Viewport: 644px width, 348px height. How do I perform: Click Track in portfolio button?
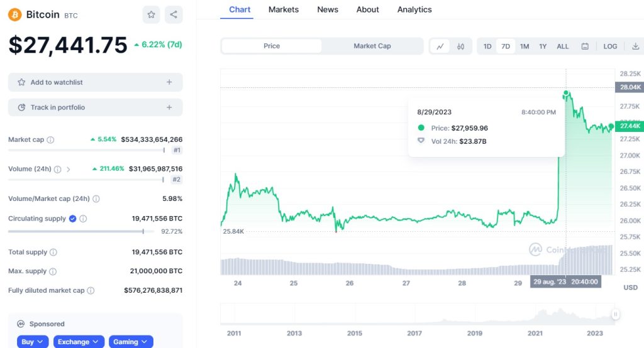[96, 107]
